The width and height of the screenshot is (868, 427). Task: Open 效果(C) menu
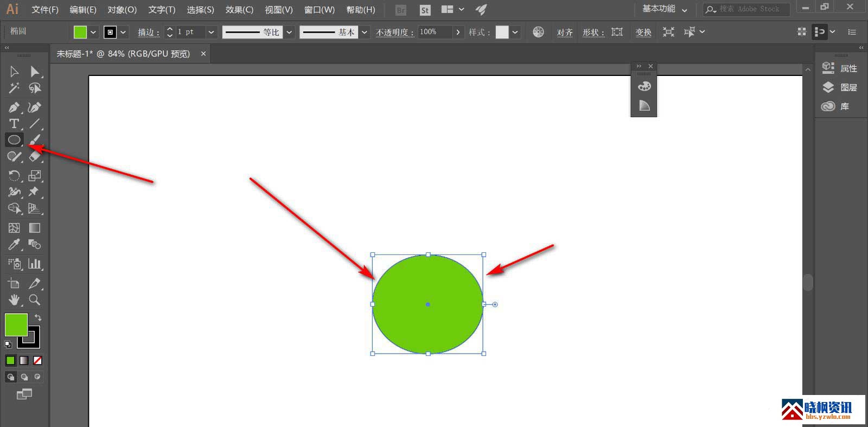tap(239, 10)
